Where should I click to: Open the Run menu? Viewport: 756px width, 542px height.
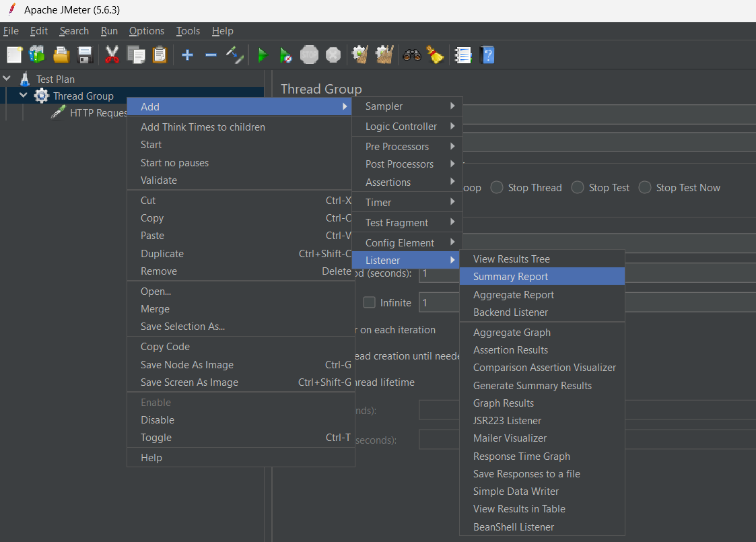click(110, 31)
